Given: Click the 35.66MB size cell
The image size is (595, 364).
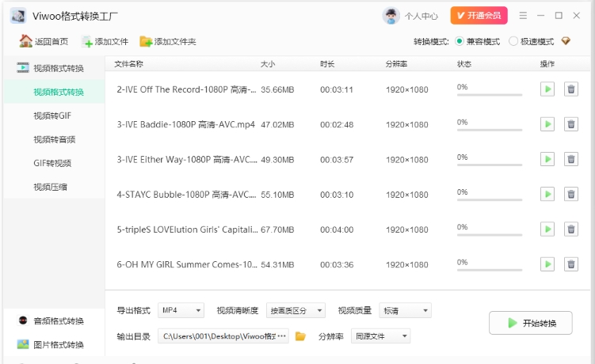Looking at the screenshot, I should click(x=277, y=89).
